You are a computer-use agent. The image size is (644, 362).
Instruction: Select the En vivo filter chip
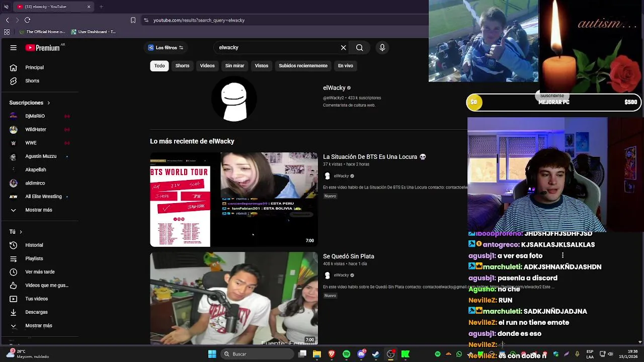point(345,66)
